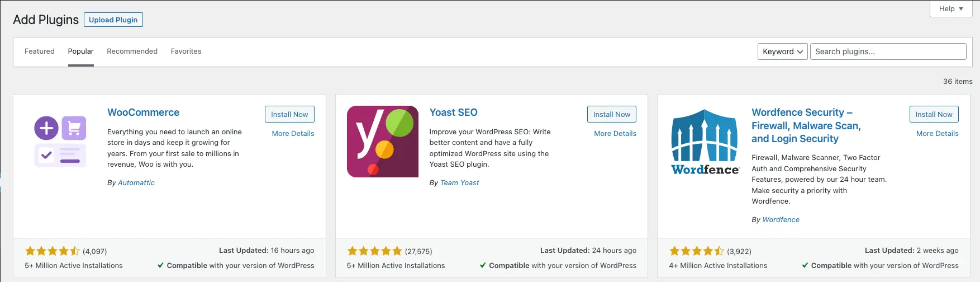Click the Upload Plugin button
The width and height of the screenshot is (980, 282).
(x=113, y=20)
